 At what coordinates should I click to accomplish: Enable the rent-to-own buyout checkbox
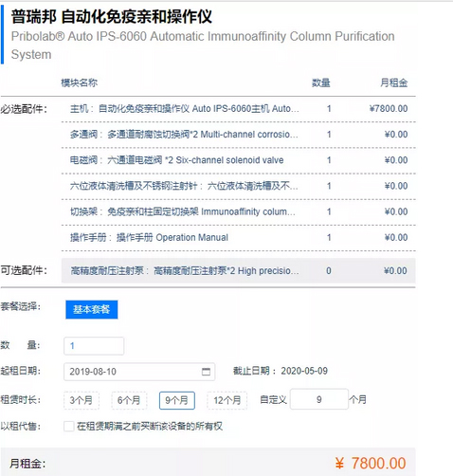pyautogui.click(x=68, y=427)
